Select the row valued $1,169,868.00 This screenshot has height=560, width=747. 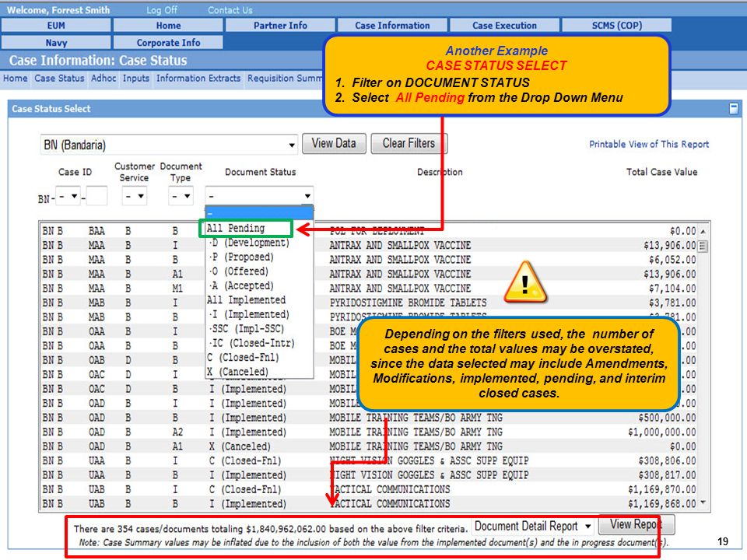tap(369, 503)
